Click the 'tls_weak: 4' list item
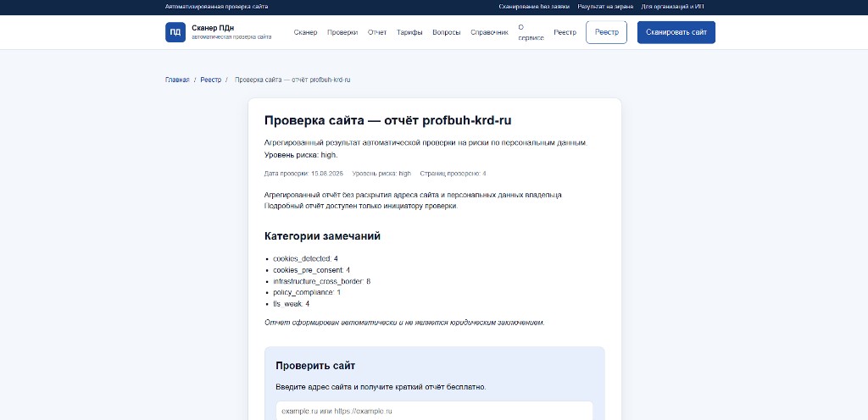This screenshot has height=420, width=868. [292, 304]
